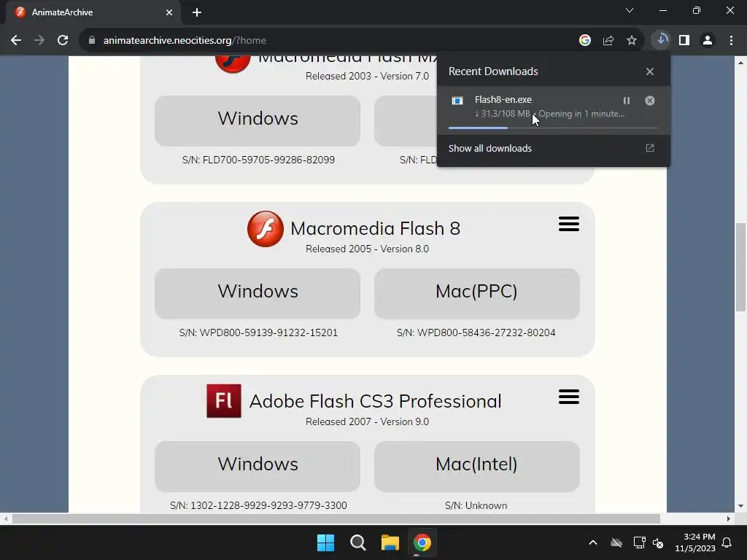Cancel the Flash8-en.exe download
This screenshot has width=747, height=560.
click(x=650, y=101)
